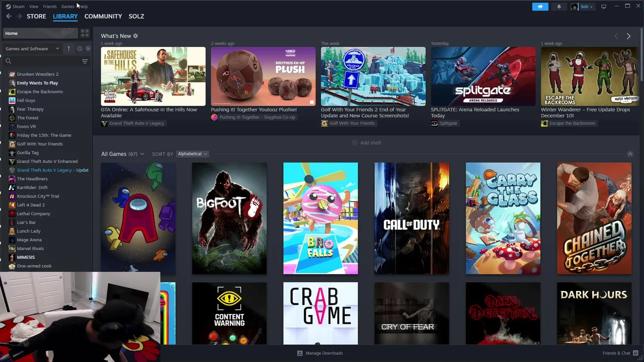Viewport: 644px width, 362px height.
Task: Open the notifications bell
Action: 559,7
